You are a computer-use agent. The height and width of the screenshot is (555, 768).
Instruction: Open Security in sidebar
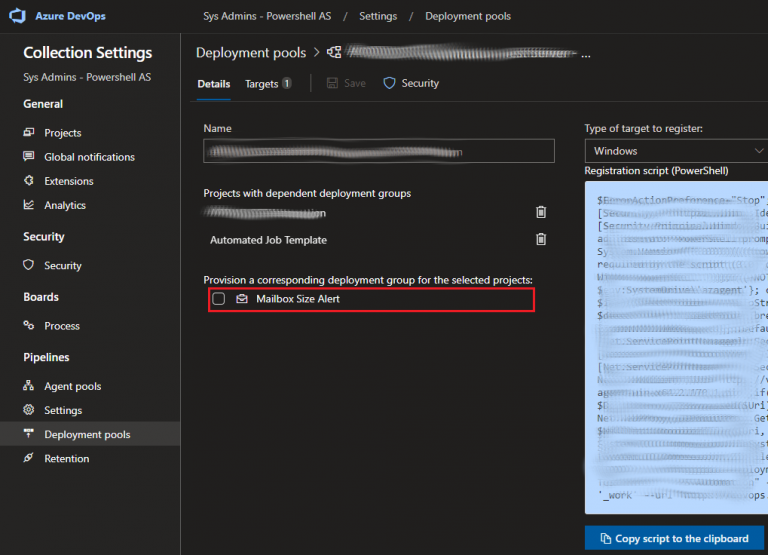pos(63,265)
